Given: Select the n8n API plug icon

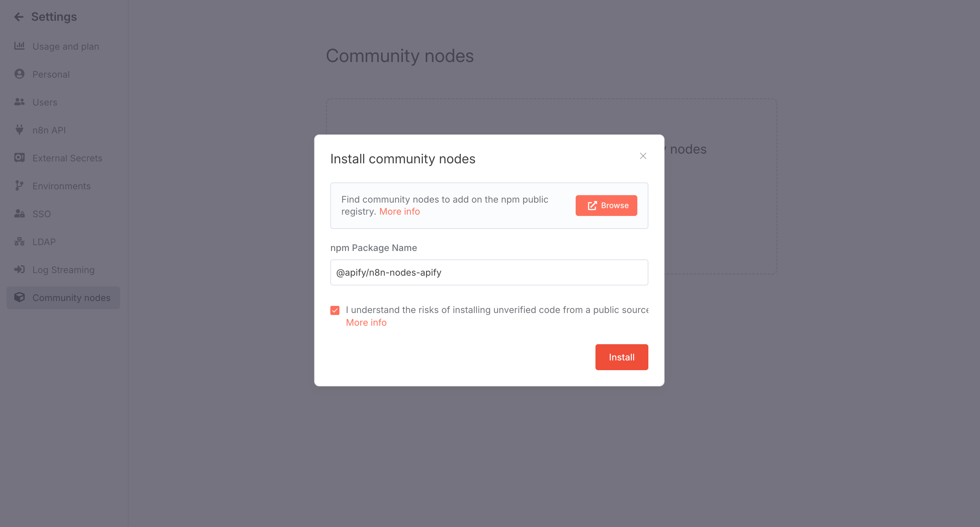Looking at the screenshot, I should (19, 130).
